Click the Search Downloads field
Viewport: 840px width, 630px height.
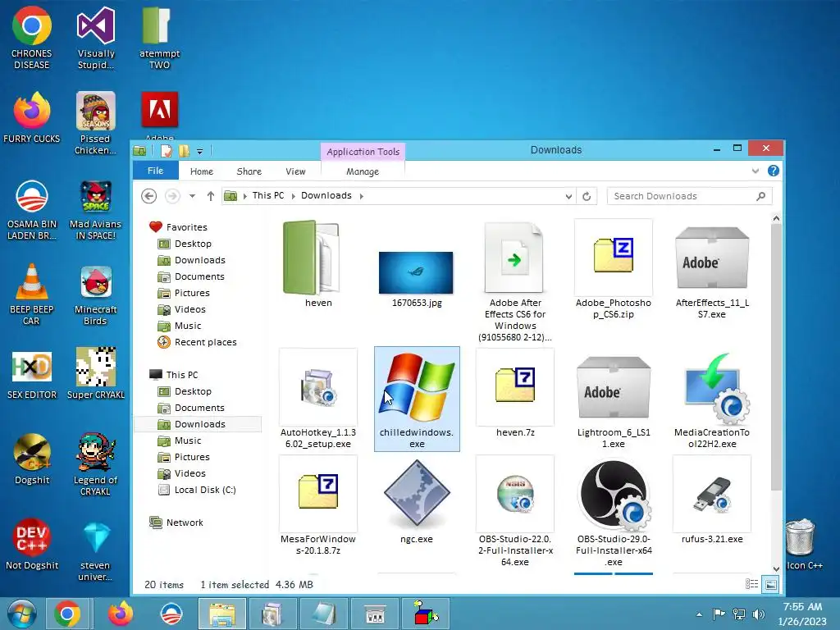click(689, 196)
